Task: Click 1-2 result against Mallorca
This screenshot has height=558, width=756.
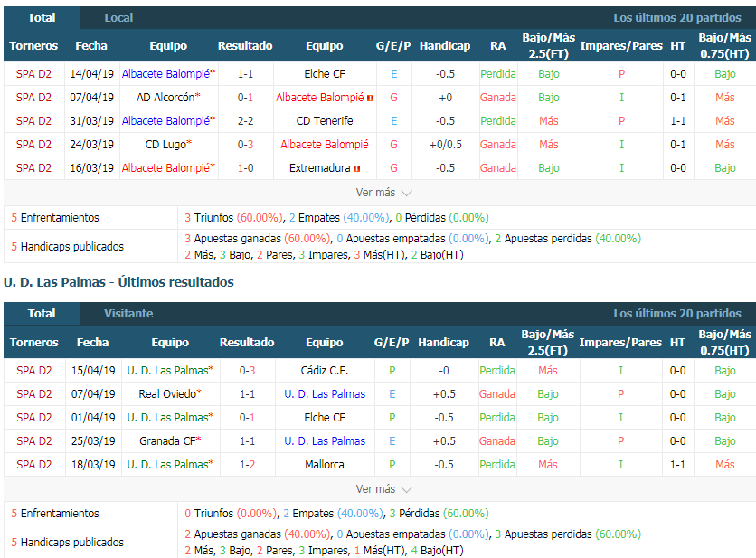Action: (x=248, y=465)
